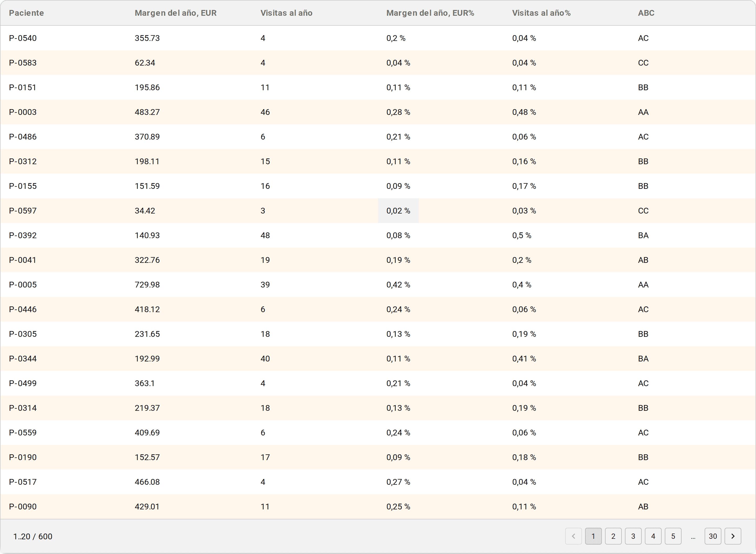Image resolution: width=756 pixels, height=554 pixels.
Task: Click the pagination ellipsis between 5 and 30
Action: point(693,537)
